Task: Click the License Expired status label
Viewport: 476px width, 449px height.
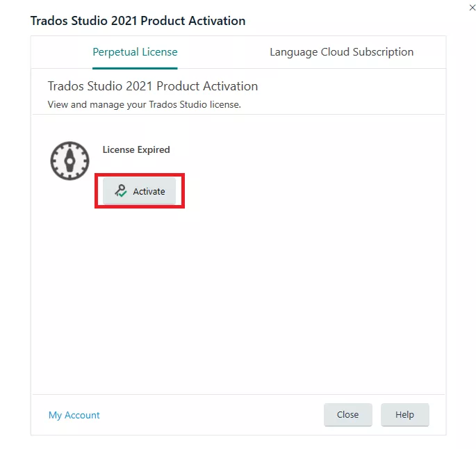Action: 136,149
